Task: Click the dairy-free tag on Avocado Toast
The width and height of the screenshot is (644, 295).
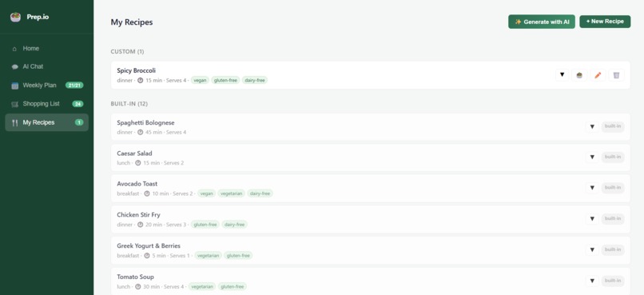Action: click(260, 193)
